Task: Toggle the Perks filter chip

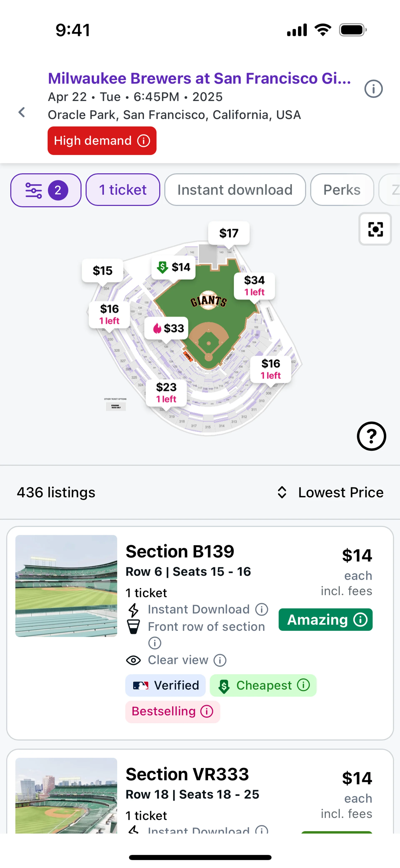Action: click(342, 190)
